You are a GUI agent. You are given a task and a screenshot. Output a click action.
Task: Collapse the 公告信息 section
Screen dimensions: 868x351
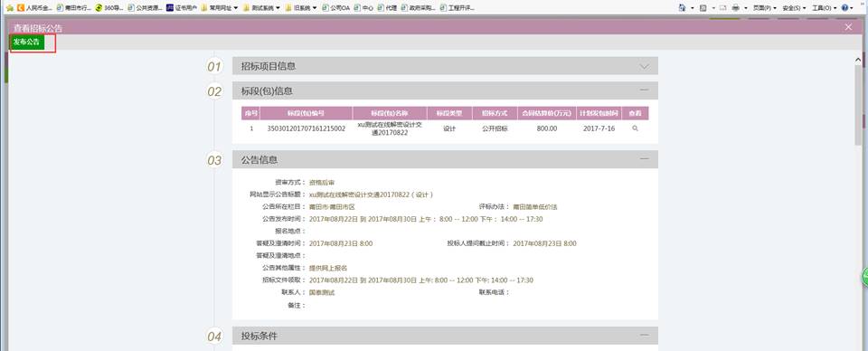(x=644, y=159)
